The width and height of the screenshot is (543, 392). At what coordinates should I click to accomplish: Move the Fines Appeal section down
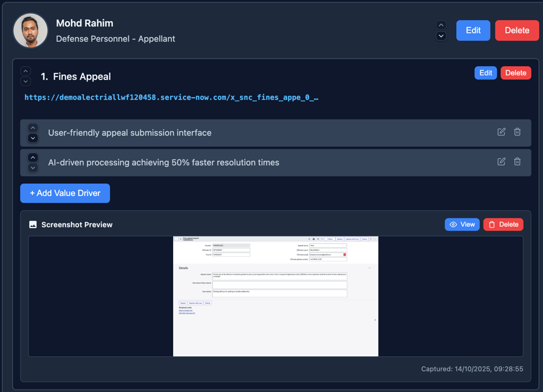click(25, 81)
